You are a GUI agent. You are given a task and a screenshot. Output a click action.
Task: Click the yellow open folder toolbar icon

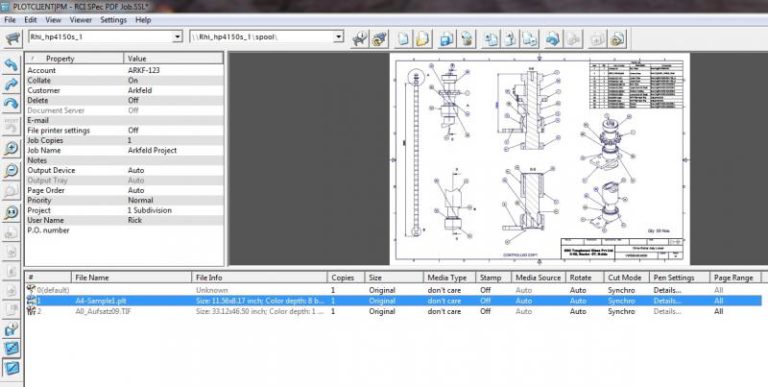click(423, 39)
